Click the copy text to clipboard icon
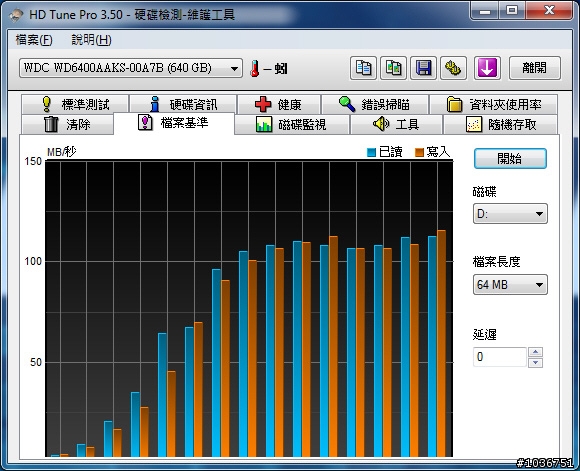 [x=363, y=68]
